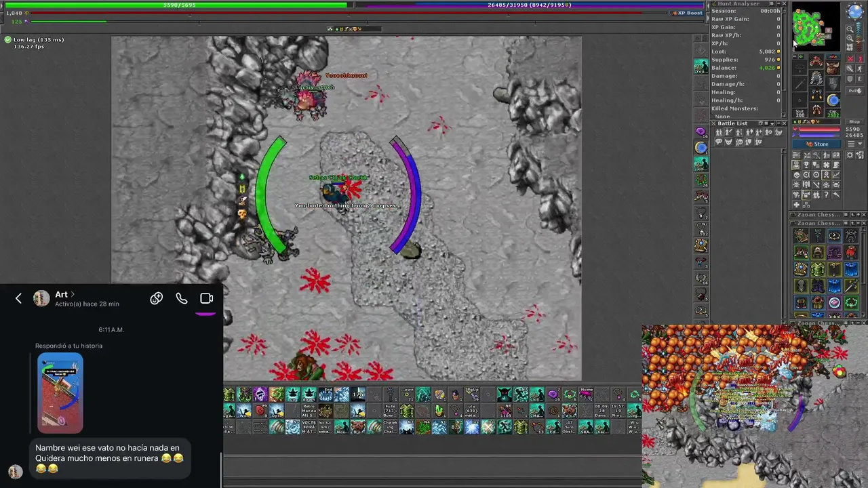Click the Cap 2582 capacity display
This screenshot has height=488, width=868.
point(833,113)
